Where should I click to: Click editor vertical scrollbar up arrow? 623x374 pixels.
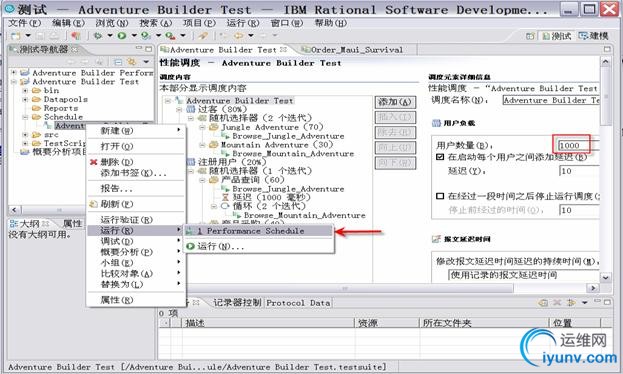click(x=606, y=62)
